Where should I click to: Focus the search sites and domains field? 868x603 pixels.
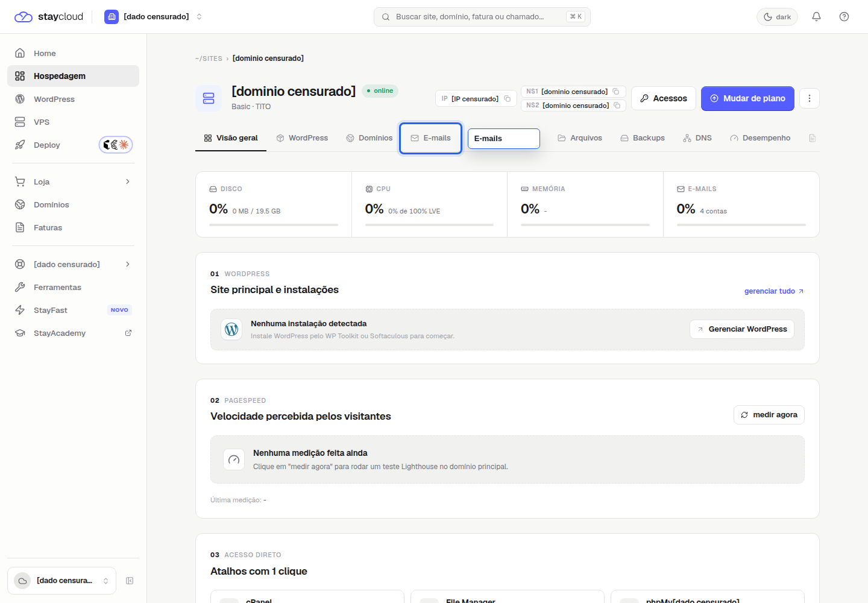(482, 17)
